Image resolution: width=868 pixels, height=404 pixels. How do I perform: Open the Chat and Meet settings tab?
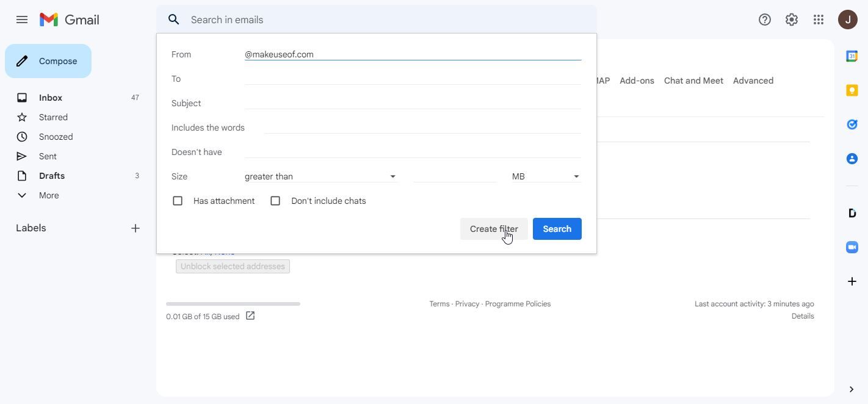693,80
